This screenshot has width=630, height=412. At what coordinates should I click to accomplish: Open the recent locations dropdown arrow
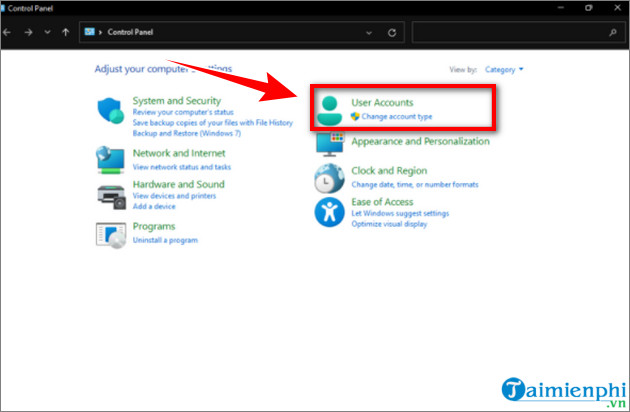(47, 32)
